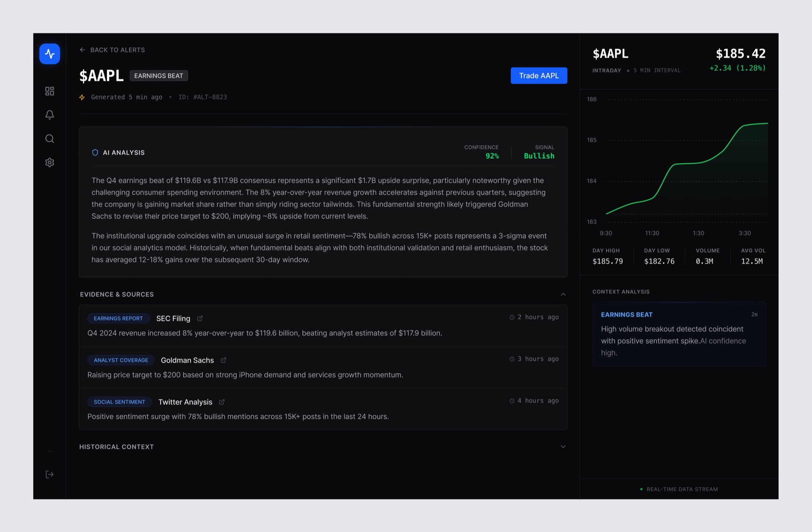Log out using the sidebar exit icon

(x=49, y=474)
